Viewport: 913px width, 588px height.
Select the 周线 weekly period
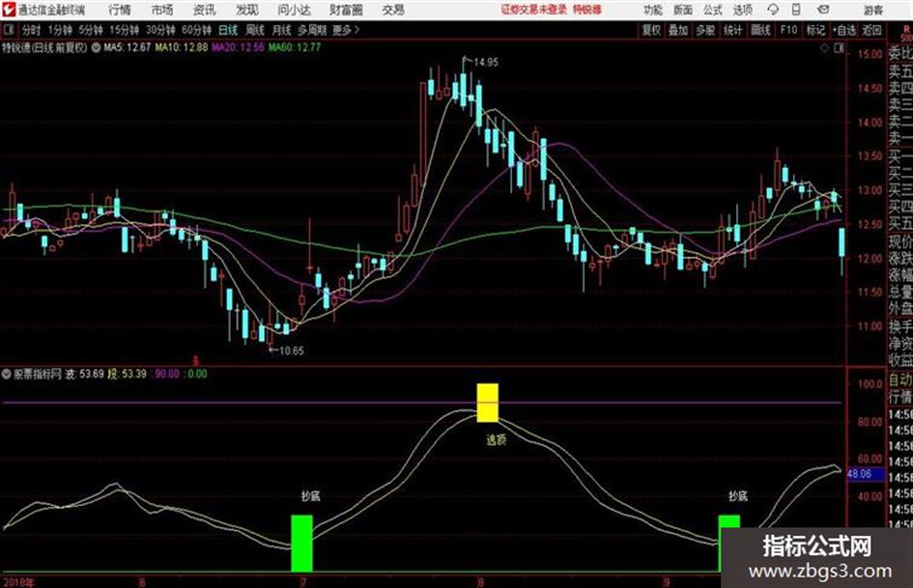tap(254, 30)
